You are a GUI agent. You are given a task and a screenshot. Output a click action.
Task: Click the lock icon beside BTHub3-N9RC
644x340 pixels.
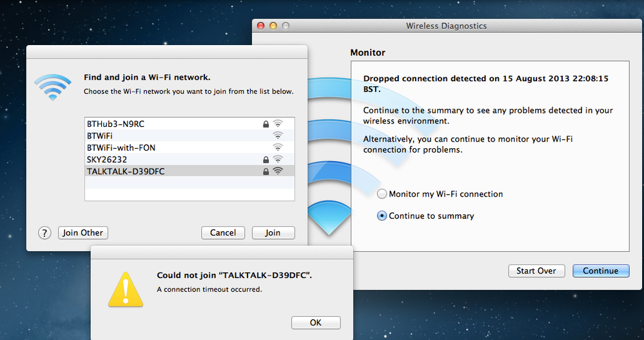[266, 124]
